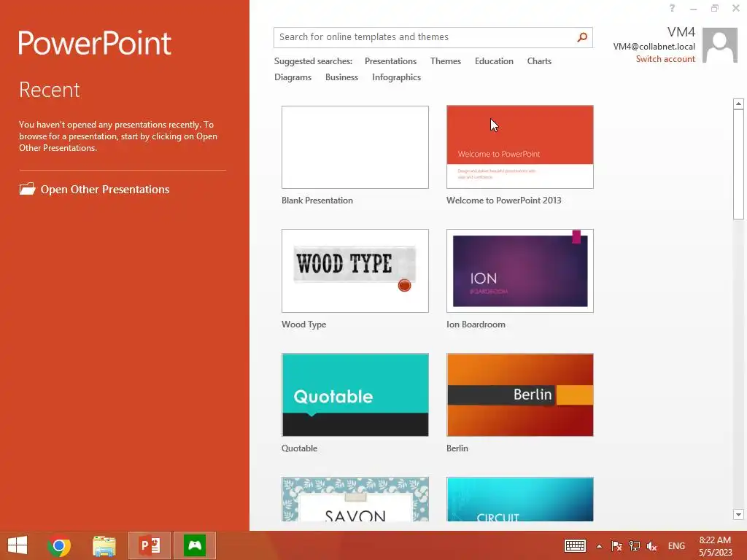Select the Diagrams suggested search

(x=293, y=77)
